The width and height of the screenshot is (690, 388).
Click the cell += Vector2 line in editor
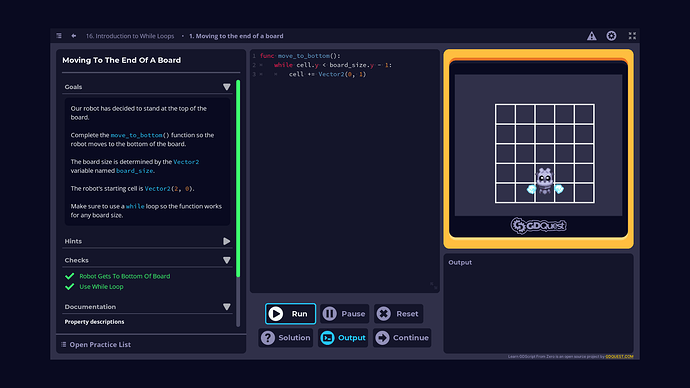pos(327,74)
